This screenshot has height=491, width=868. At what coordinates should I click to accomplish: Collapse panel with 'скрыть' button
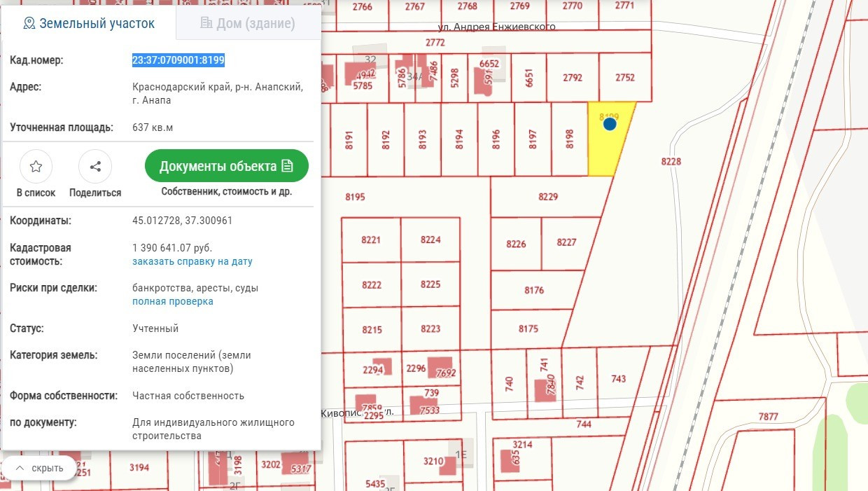pos(39,468)
